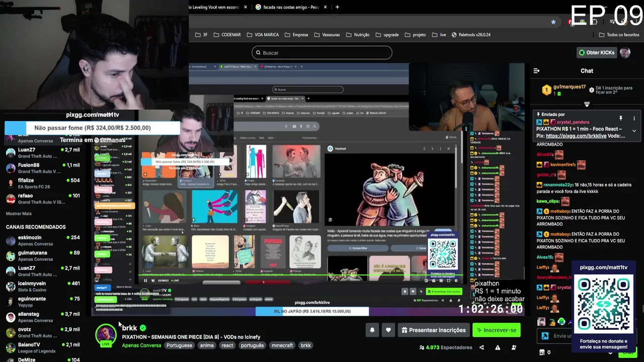This screenshot has height=362, width=644.
Task: Open ovotz recommended channel
Action: (x=42, y=332)
